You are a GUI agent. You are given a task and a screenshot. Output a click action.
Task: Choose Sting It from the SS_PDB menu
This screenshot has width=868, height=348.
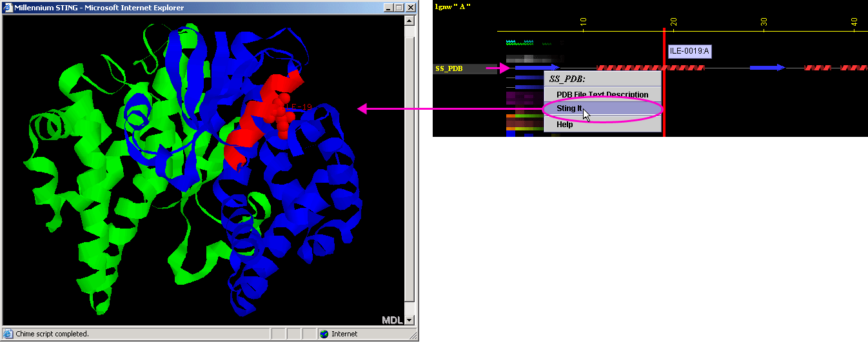[603, 108]
